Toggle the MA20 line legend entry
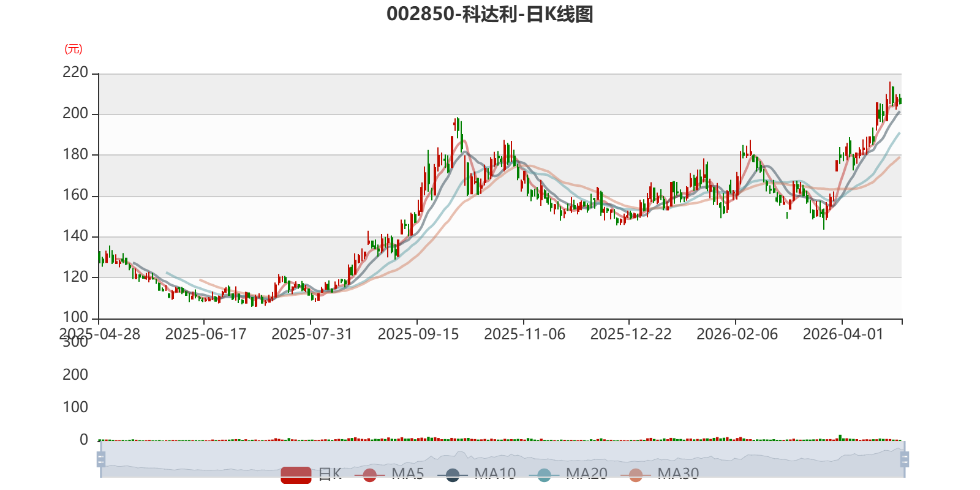This screenshot has height=490, width=980. 568,474
